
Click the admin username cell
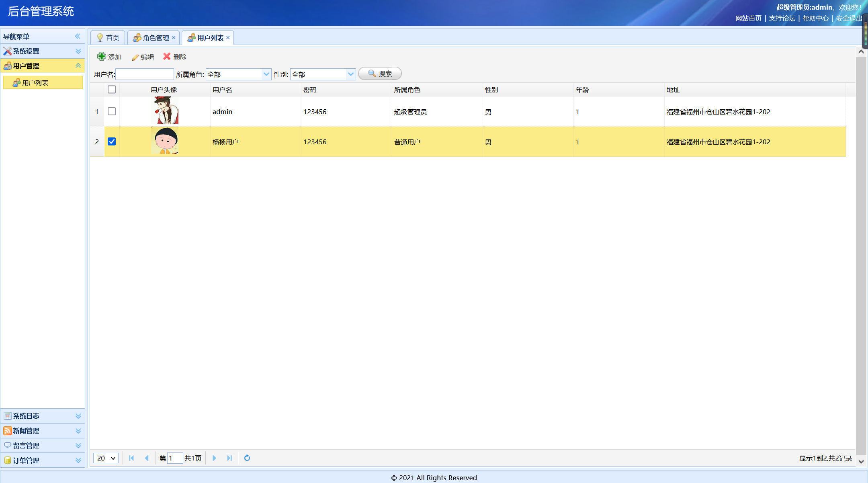(x=256, y=112)
